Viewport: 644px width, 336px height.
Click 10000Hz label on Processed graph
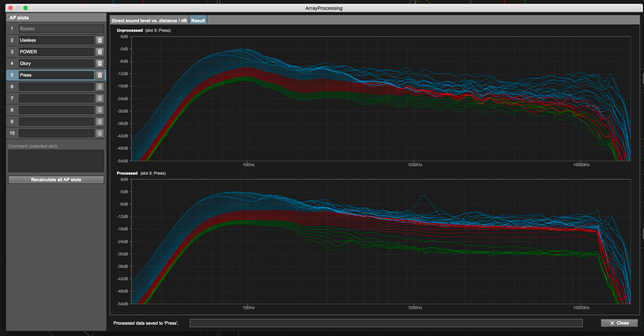point(581,307)
